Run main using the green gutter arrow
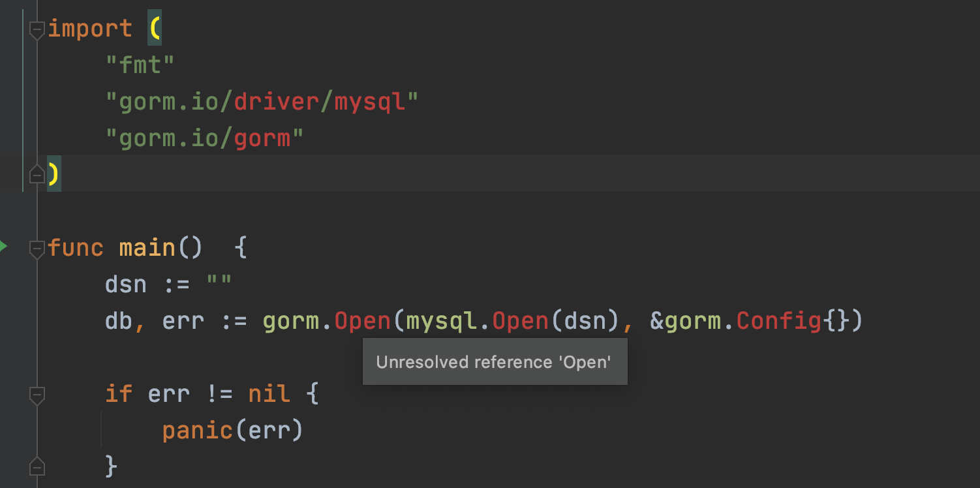This screenshot has height=488, width=980. point(3,247)
